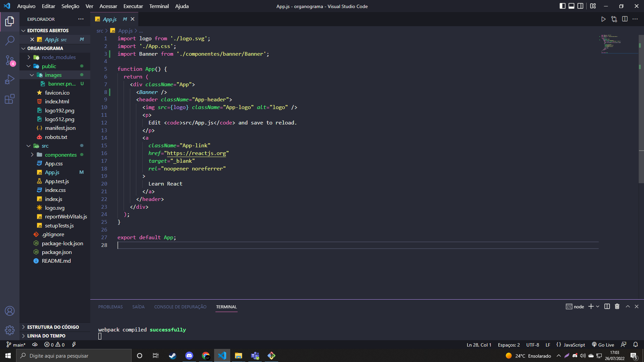The width and height of the screenshot is (644, 362).
Task: Start Go Live server
Action: [603, 345]
